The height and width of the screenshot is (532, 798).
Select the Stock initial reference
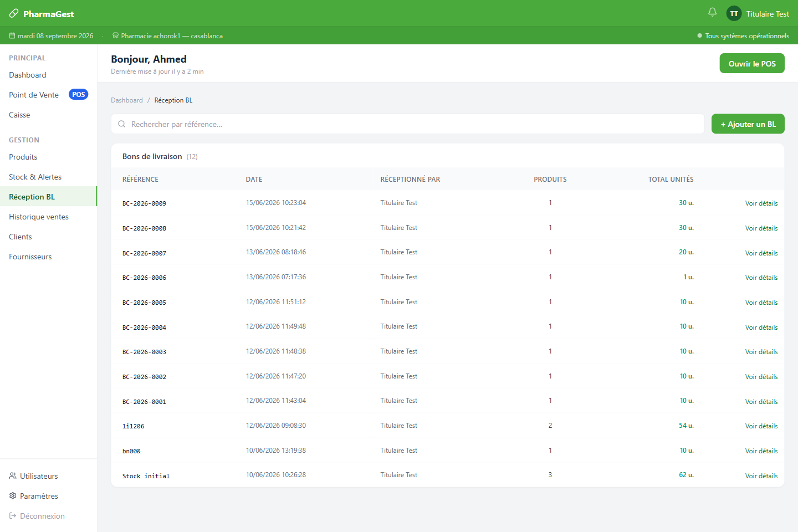tap(146, 476)
